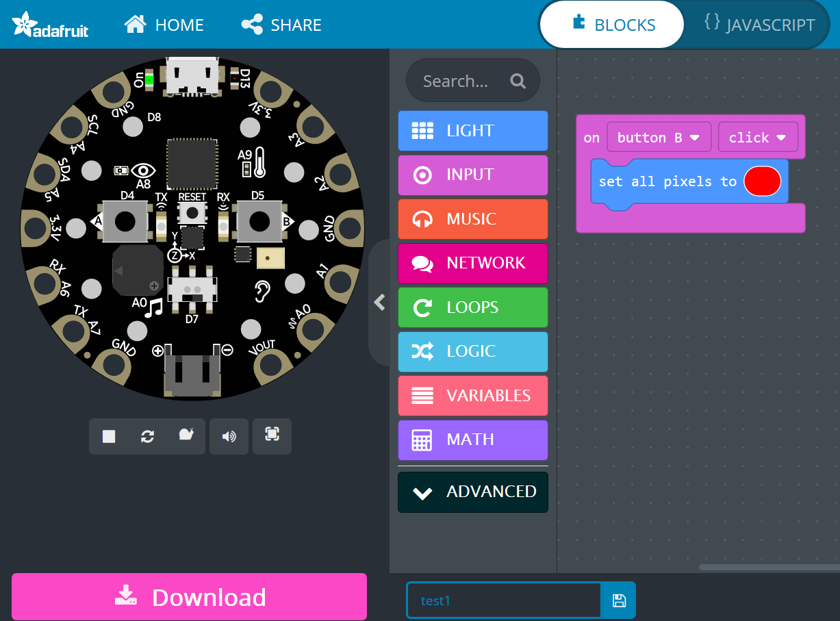Launch simulator in full screen
This screenshot has height=621, width=840.
[272, 435]
